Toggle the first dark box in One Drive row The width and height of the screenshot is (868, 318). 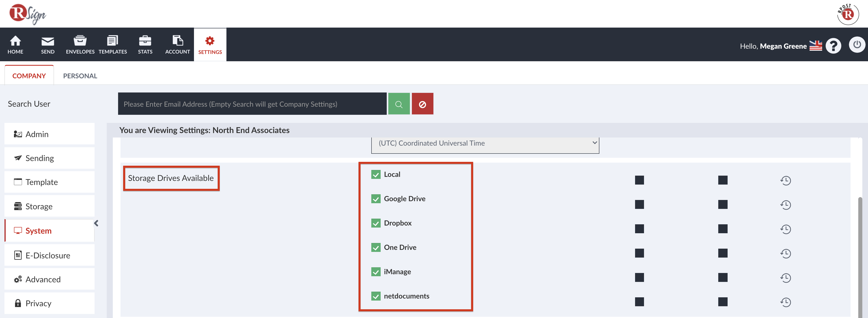click(640, 253)
